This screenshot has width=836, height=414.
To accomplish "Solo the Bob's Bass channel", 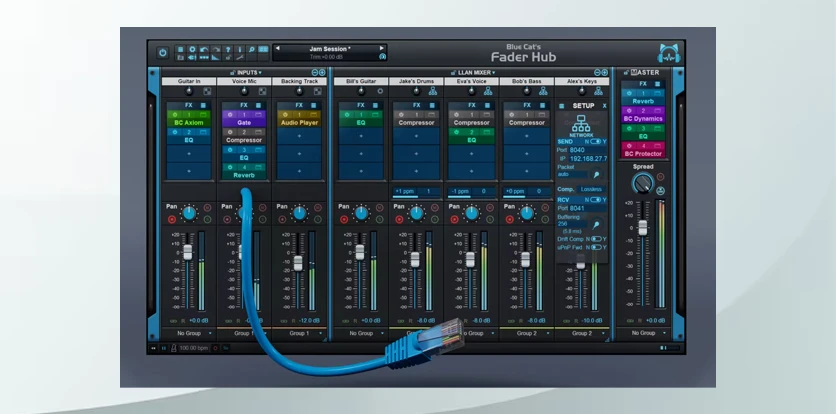I will (x=545, y=219).
